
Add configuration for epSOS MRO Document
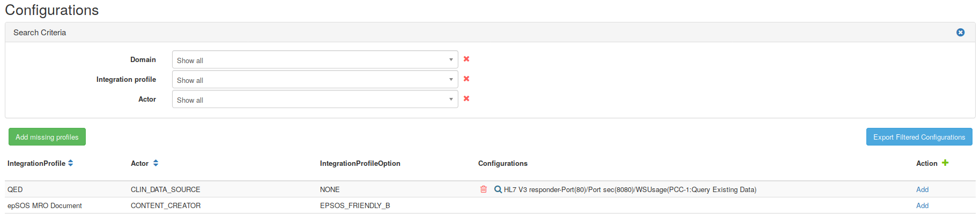(922, 205)
